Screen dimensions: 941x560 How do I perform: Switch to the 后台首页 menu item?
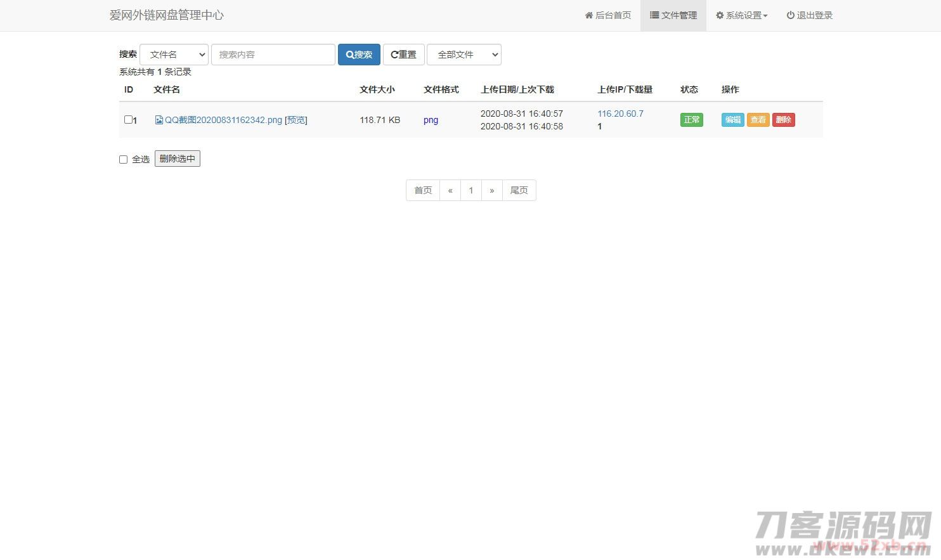pyautogui.click(x=607, y=15)
